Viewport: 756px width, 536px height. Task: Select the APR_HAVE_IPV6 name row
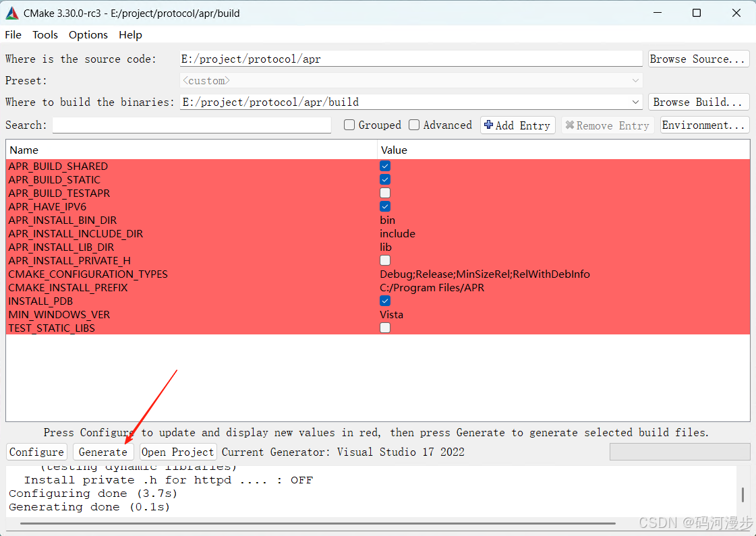coord(47,207)
